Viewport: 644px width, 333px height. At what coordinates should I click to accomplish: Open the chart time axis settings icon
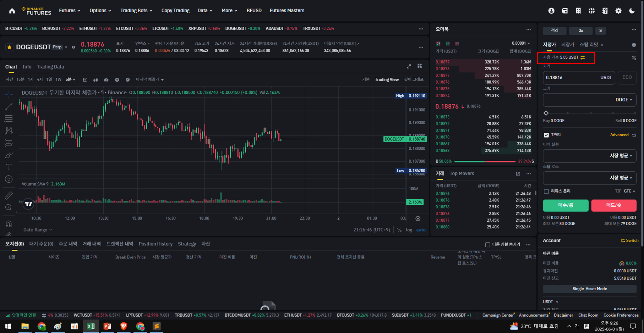[x=418, y=219]
